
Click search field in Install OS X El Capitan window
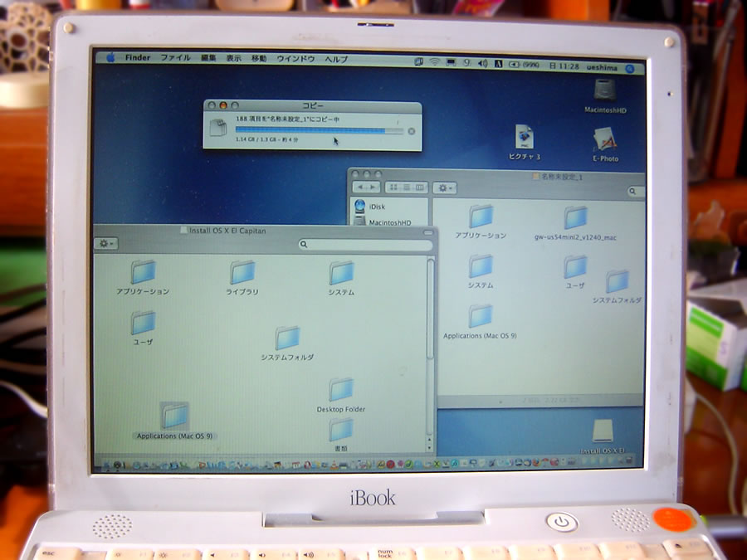tap(365, 244)
